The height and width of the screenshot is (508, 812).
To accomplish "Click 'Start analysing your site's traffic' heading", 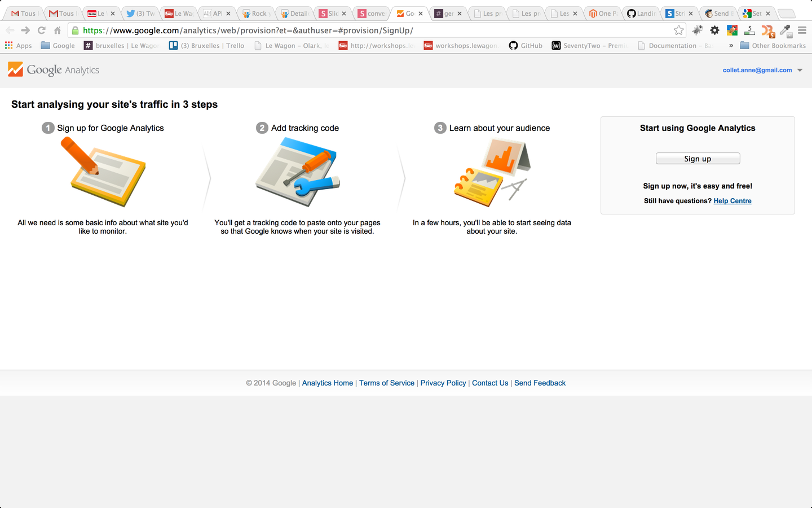I will [114, 104].
